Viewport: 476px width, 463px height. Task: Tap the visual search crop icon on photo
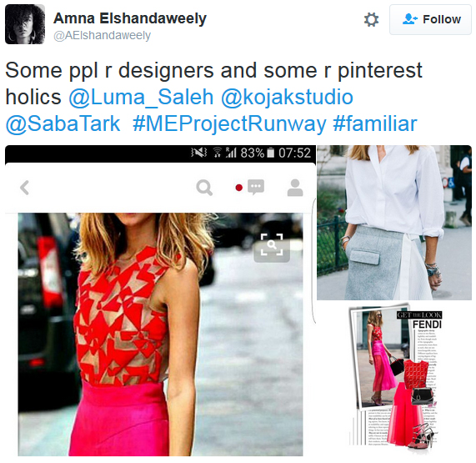(x=272, y=245)
